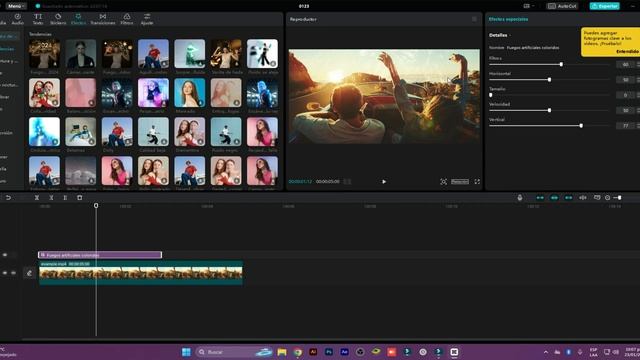
Task: Select the Efectos especiales tab
Action: click(x=508, y=19)
